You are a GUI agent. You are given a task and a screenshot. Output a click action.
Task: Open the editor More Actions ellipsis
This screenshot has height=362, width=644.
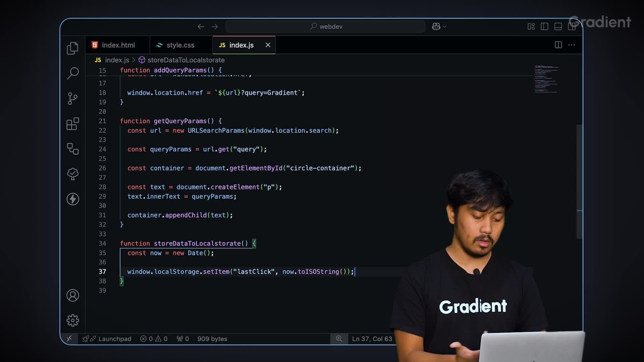pyautogui.click(x=572, y=45)
